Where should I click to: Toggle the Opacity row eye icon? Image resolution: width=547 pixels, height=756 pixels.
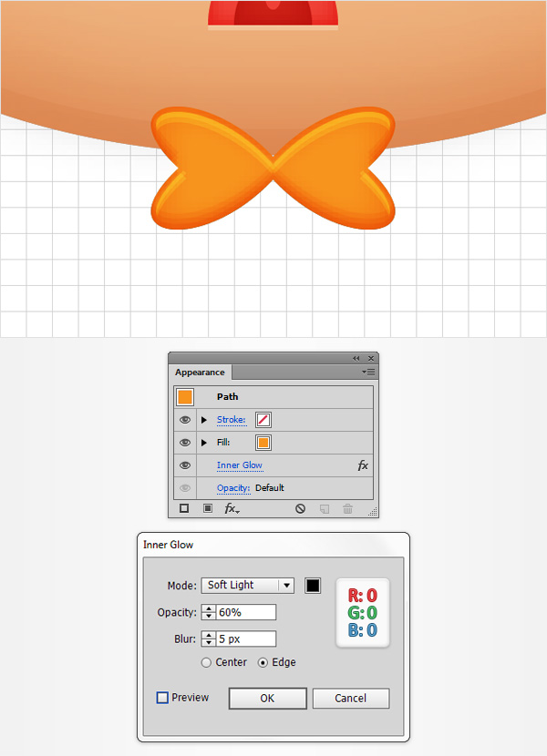[185, 488]
